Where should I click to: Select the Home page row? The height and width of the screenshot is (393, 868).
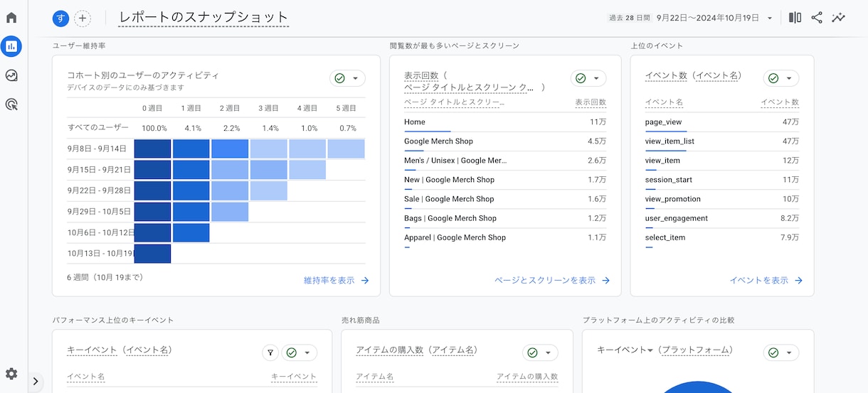point(505,122)
